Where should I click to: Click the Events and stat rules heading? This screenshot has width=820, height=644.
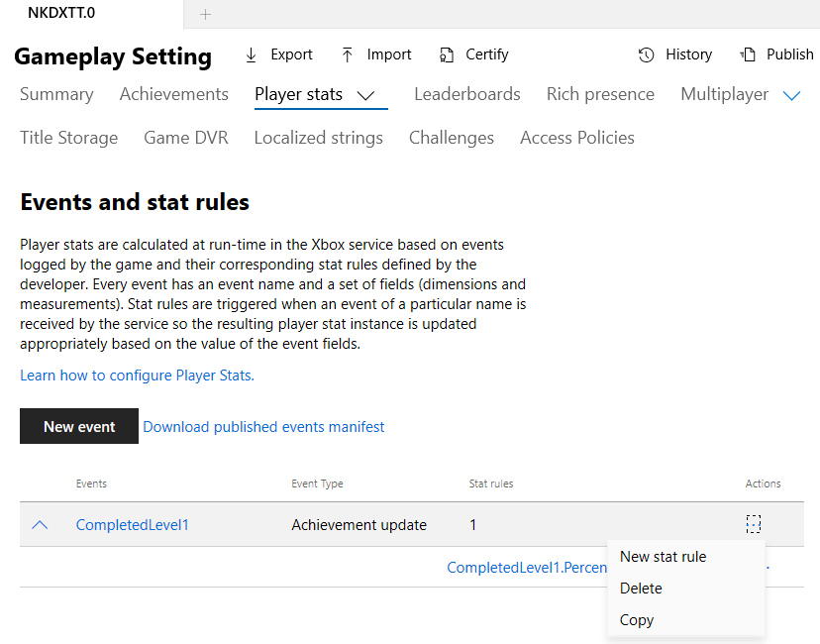coord(135,202)
